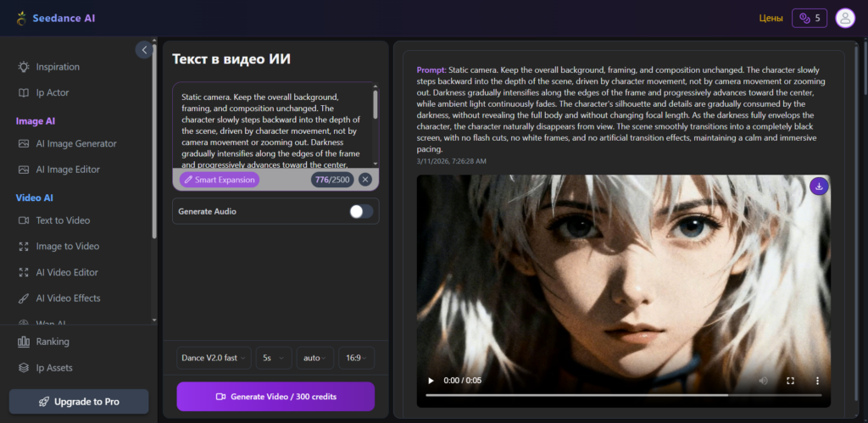Viewport: 868px width, 423px height.
Task: Mute the video volume
Action: coord(763,381)
